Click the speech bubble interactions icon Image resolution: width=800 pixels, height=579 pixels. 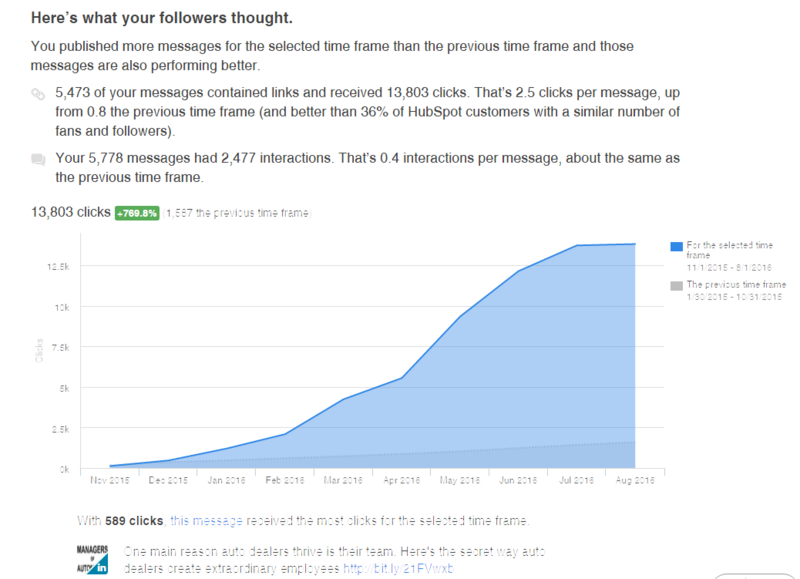click(x=38, y=160)
